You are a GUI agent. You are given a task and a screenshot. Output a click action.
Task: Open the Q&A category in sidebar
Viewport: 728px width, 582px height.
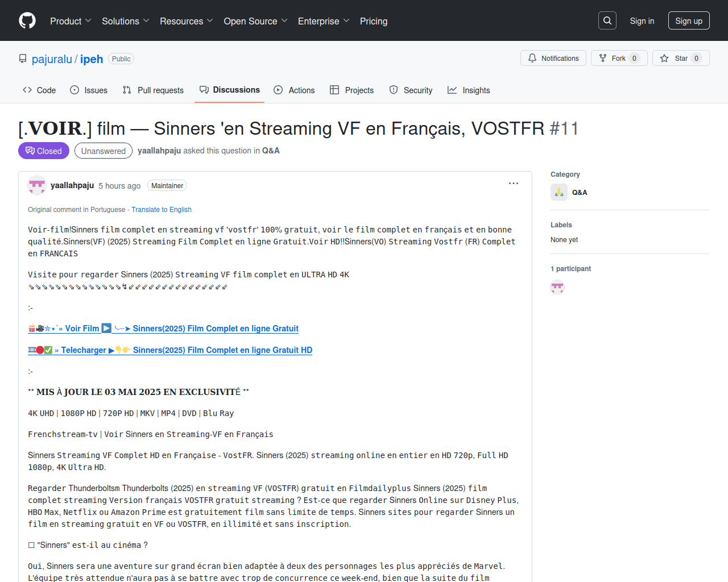[x=580, y=193]
